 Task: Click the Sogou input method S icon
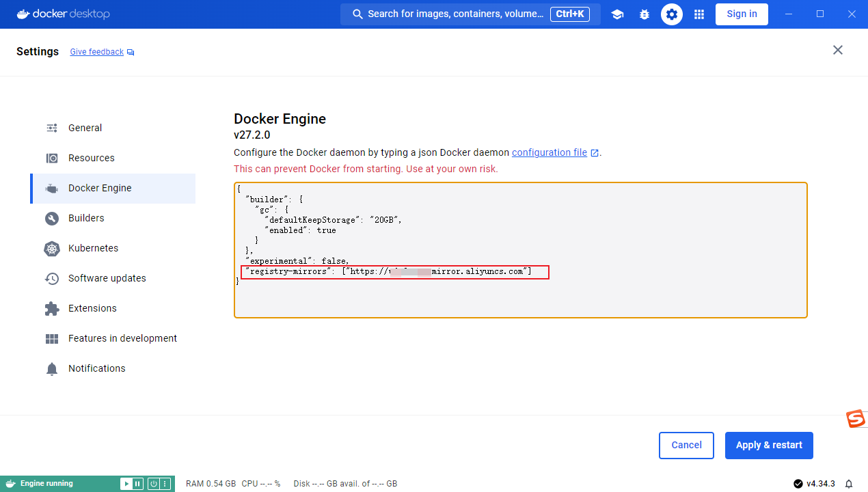click(x=856, y=419)
